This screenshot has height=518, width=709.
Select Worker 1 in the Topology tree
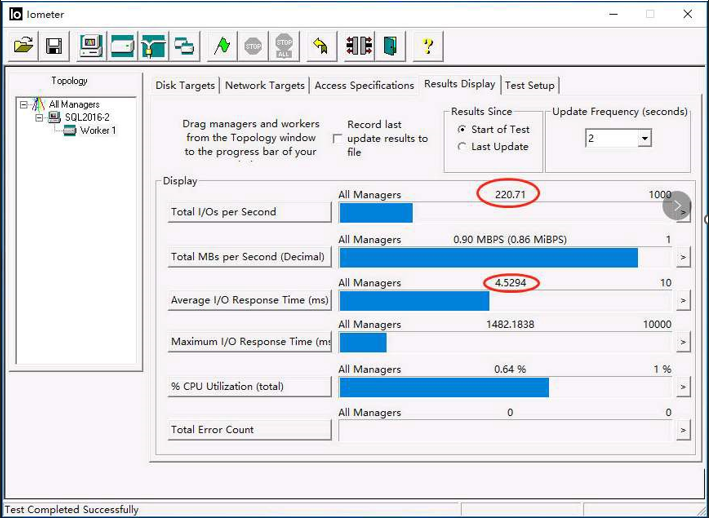(97, 131)
